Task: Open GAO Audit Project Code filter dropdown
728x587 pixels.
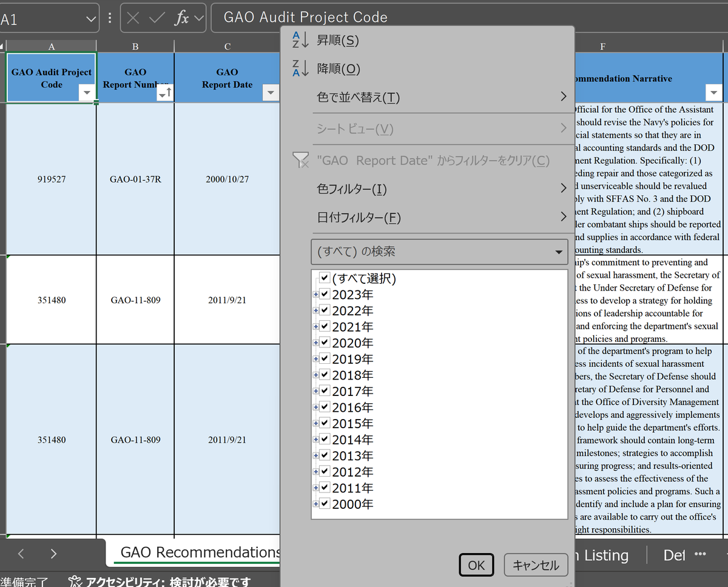Action: [x=87, y=93]
